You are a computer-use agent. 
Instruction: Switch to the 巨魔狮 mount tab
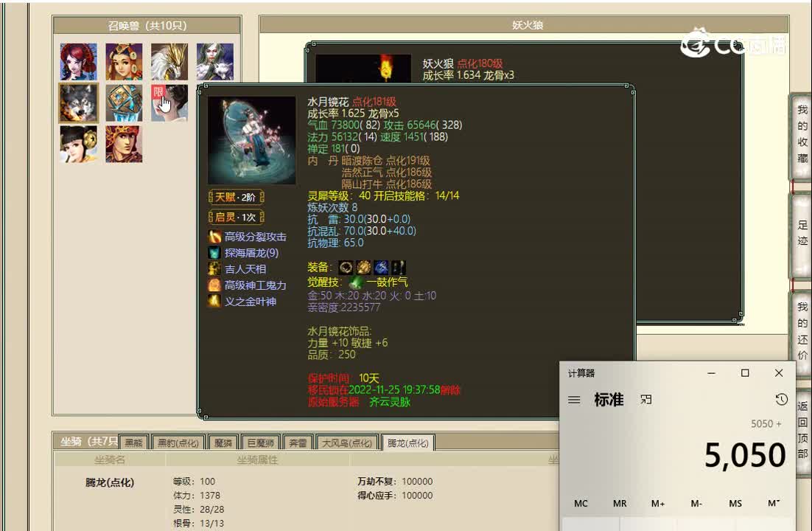pos(261,442)
